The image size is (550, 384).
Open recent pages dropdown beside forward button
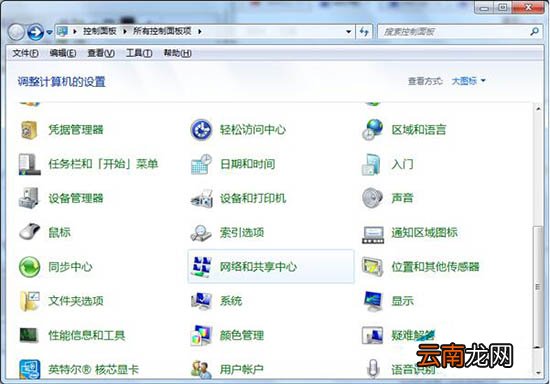pyautogui.click(x=49, y=33)
